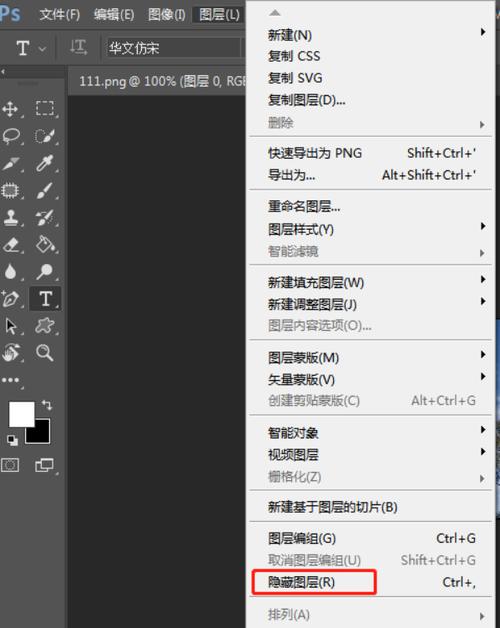Select the Eyedropper tool
Viewport: 500px width, 628px height.
tap(44, 163)
